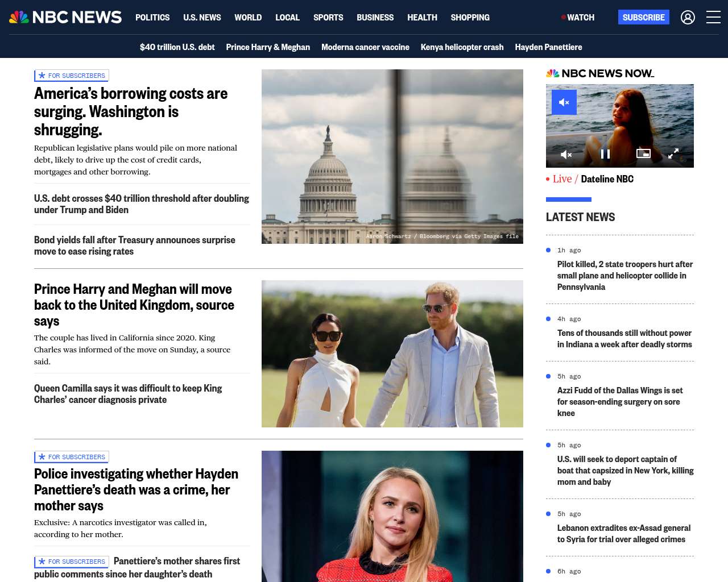Click the Watch live link

tap(578, 18)
